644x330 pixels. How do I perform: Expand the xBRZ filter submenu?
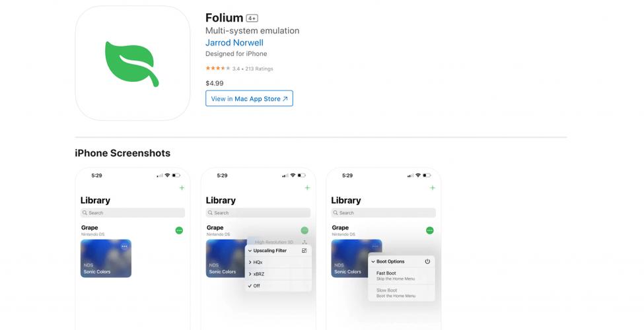pyautogui.click(x=278, y=274)
